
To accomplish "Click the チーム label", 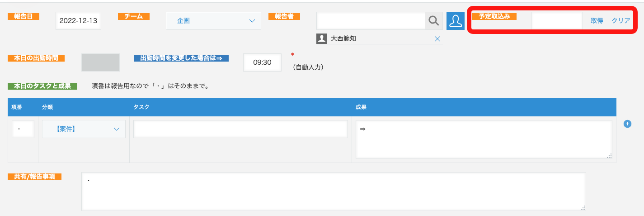I will (134, 16).
